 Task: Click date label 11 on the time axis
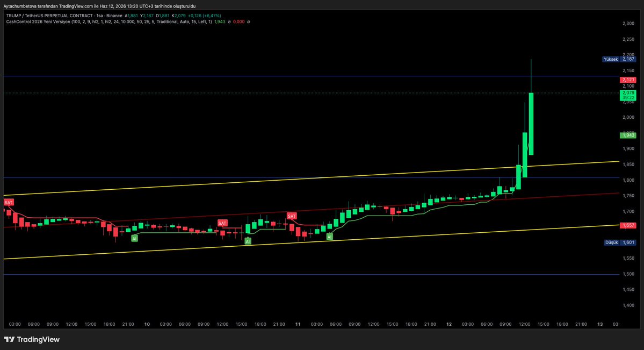298,324
